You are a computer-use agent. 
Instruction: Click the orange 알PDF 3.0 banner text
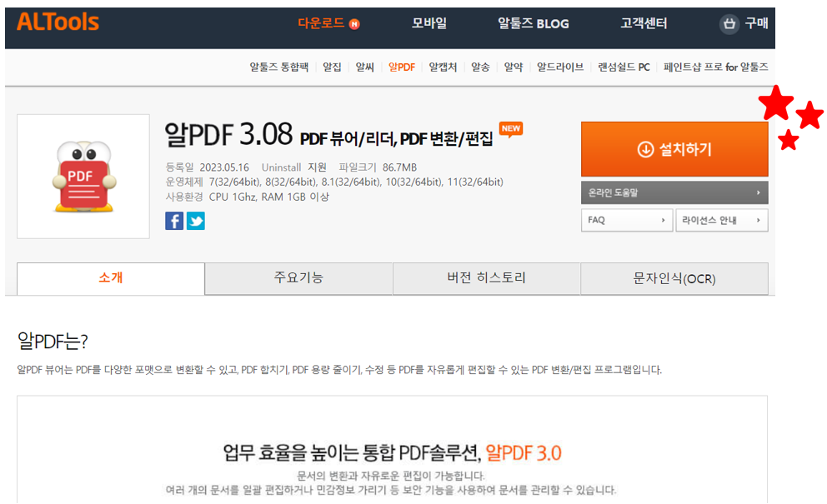point(524,453)
